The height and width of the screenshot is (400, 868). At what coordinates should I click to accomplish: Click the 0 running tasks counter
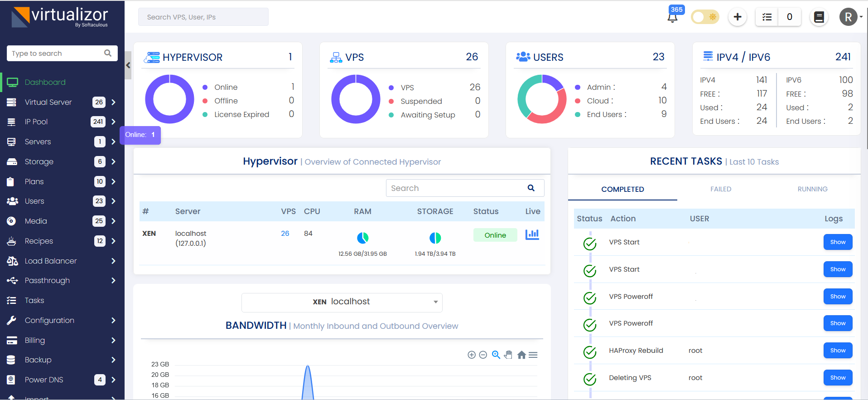[790, 17]
